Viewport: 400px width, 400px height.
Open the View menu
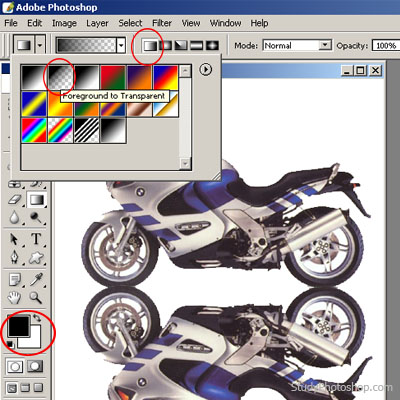(191, 23)
